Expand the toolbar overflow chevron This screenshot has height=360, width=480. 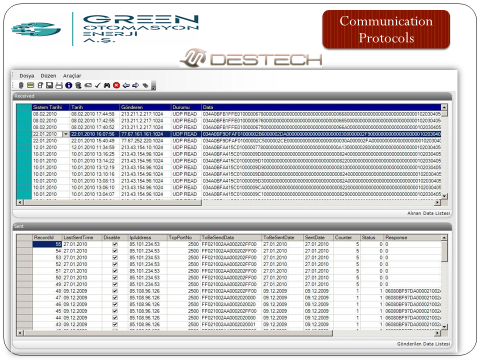pos(154,86)
